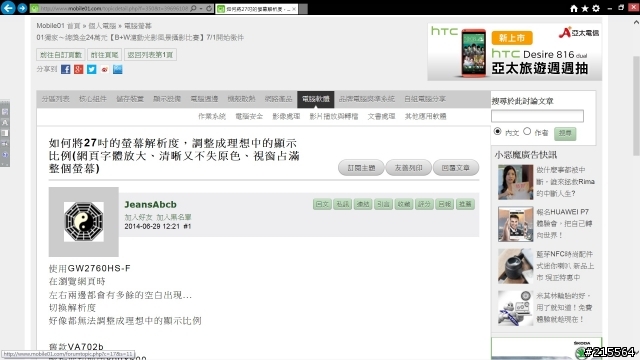The image size is (640, 360).
Task: Click the fourth icon in the left sidebar strip
Action: [x=5, y=144]
